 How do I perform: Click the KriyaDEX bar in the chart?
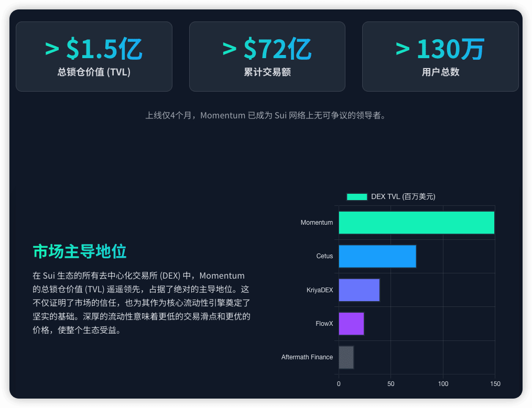point(360,290)
